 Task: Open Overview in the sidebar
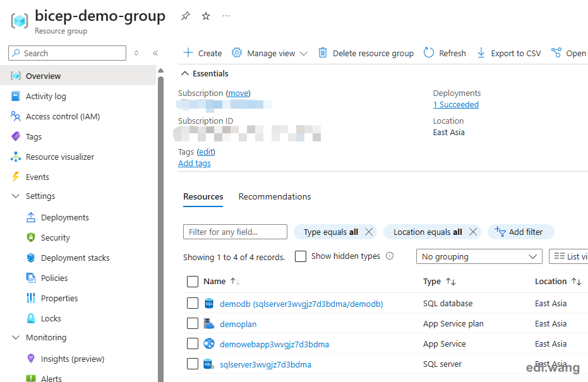pyautogui.click(x=78, y=76)
